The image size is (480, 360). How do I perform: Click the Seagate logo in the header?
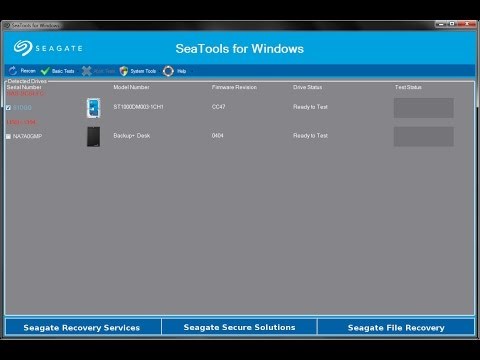click(48, 48)
